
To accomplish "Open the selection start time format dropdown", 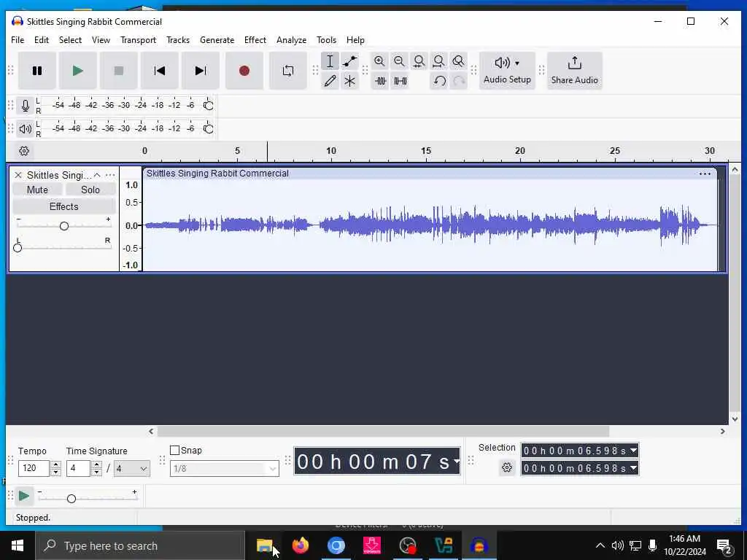I will click(633, 451).
